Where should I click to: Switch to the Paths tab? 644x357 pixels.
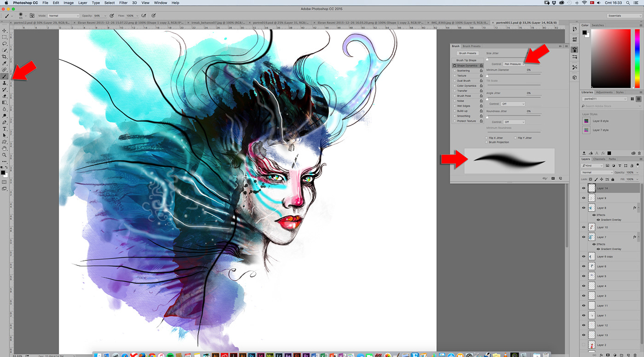pyautogui.click(x=612, y=159)
